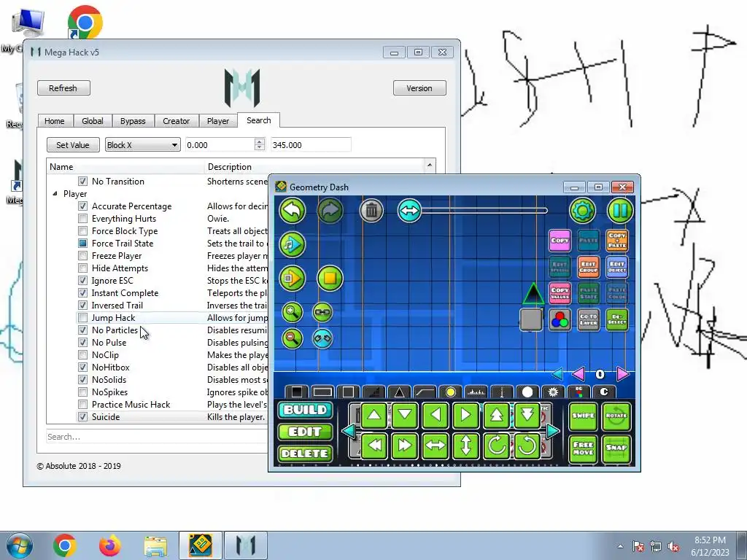Screen dimensions: 747x560
Task: Open editor settings gear icon
Action: 582,210
